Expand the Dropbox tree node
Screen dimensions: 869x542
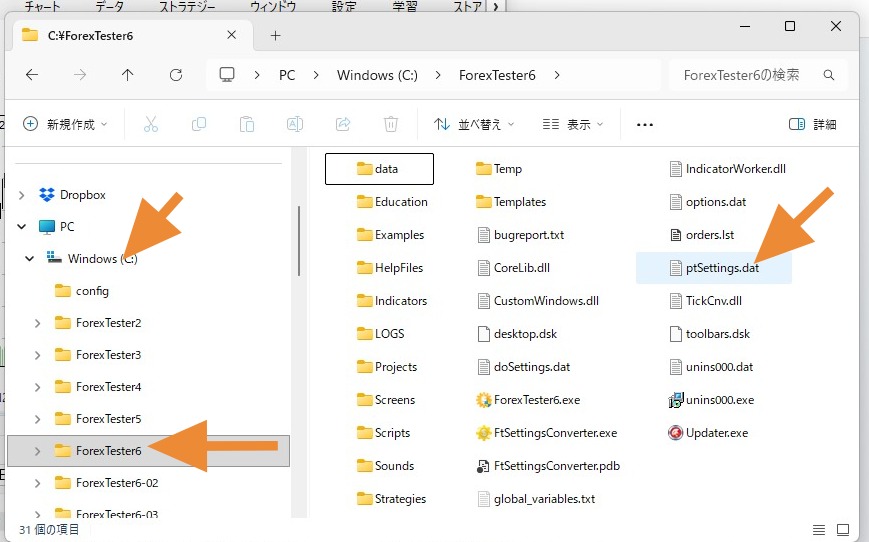pyautogui.click(x=22, y=195)
